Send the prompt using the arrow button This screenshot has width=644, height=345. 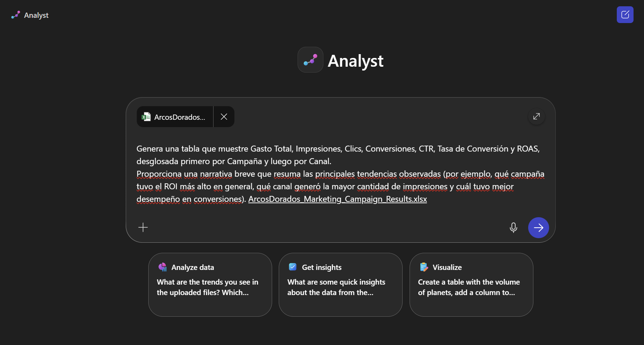[x=538, y=227]
